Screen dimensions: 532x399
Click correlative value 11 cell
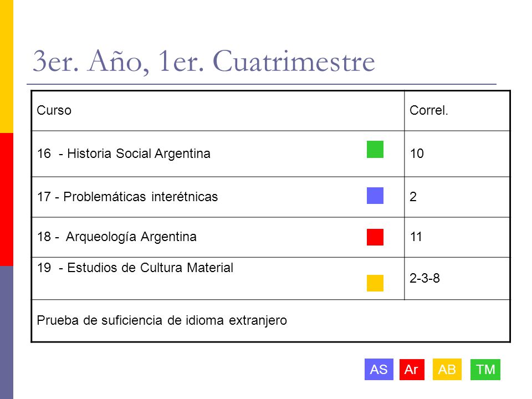(x=457, y=237)
